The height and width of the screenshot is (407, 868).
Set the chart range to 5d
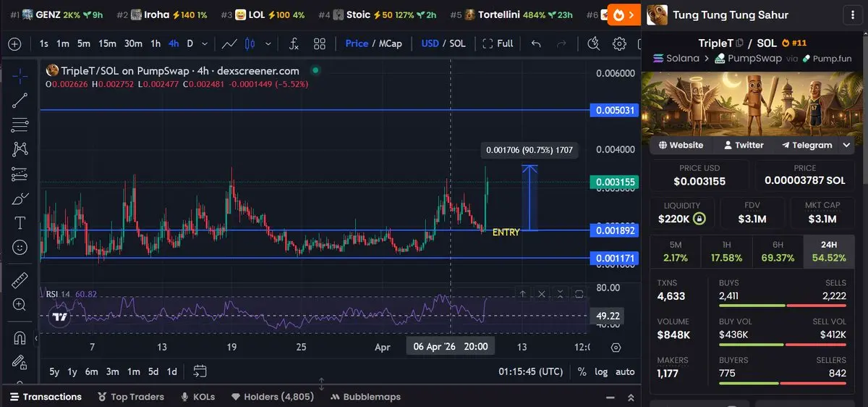(x=153, y=372)
